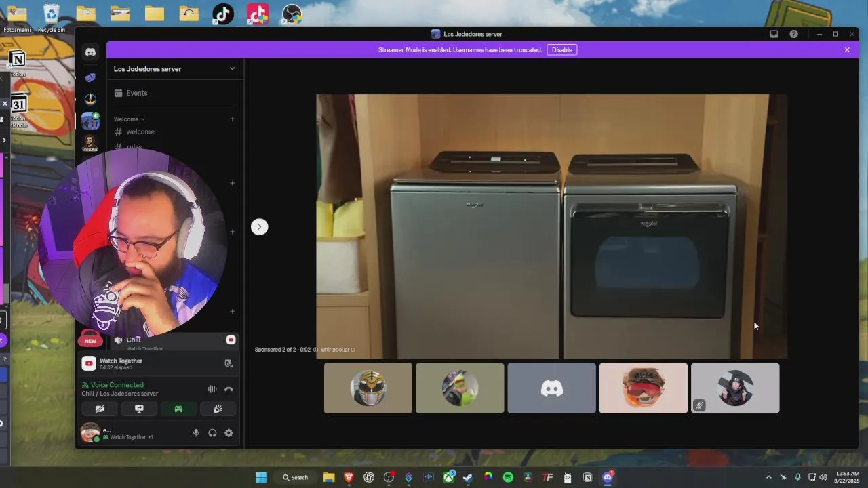
Task: Share your screen in voice panel
Action: point(139,409)
